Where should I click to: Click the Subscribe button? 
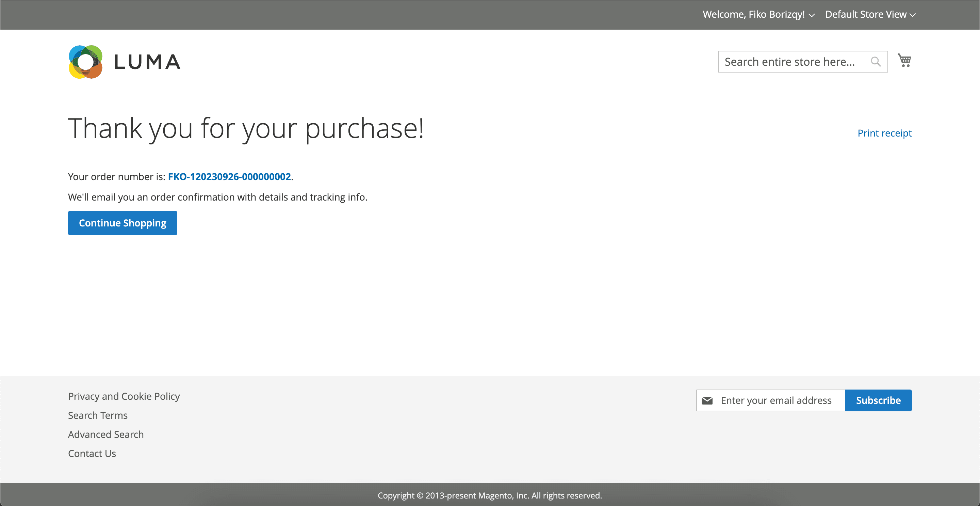878,400
